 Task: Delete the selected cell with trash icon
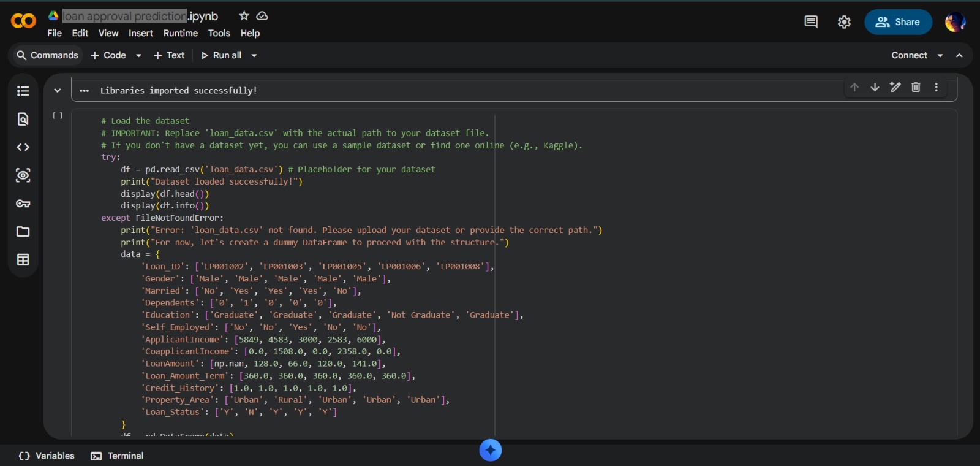(916, 87)
